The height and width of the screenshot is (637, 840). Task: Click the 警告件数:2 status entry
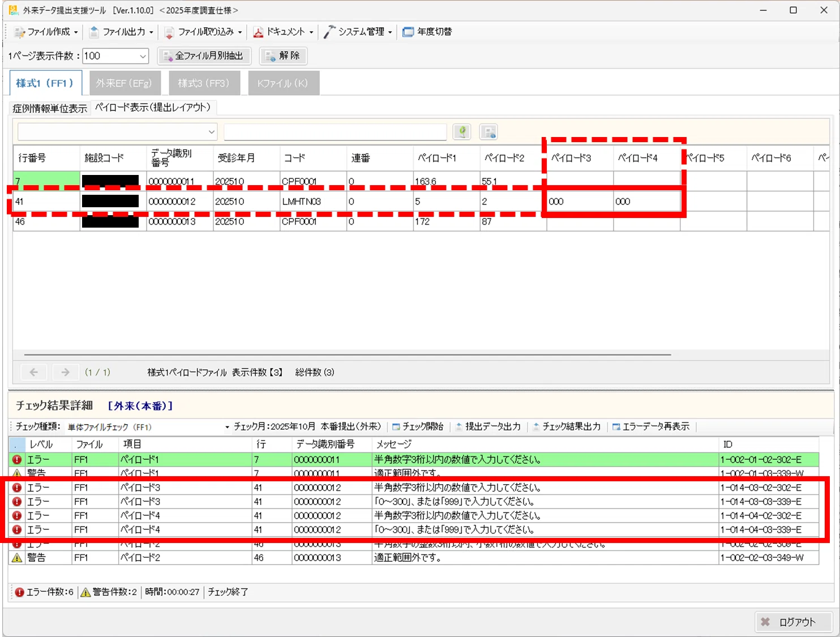click(109, 592)
